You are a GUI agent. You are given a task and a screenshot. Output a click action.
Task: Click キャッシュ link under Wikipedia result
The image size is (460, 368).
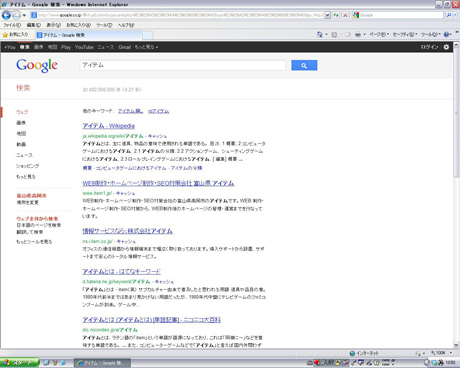[157, 136]
